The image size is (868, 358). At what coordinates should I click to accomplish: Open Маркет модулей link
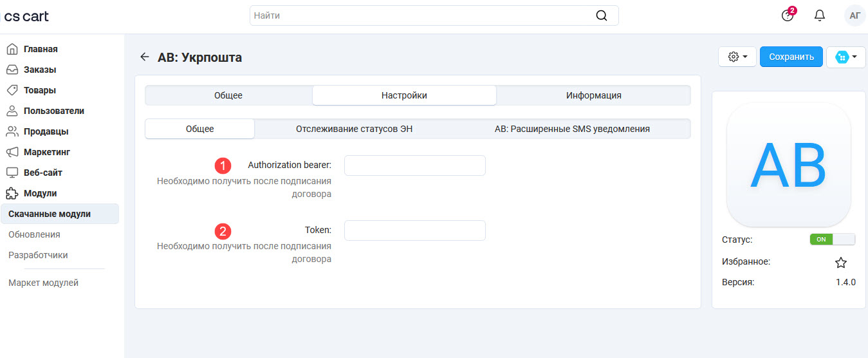[43, 283]
